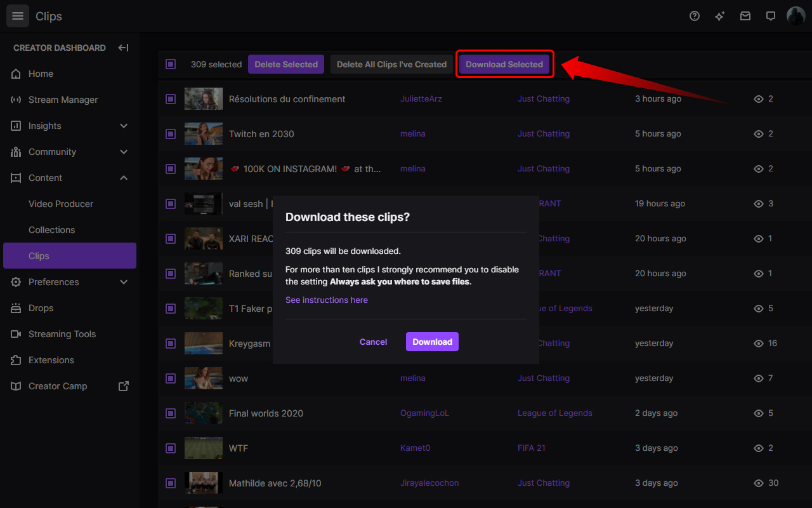Click Delete All Clips I've Created
This screenshot has width=812, height=508.
point(392,64)
